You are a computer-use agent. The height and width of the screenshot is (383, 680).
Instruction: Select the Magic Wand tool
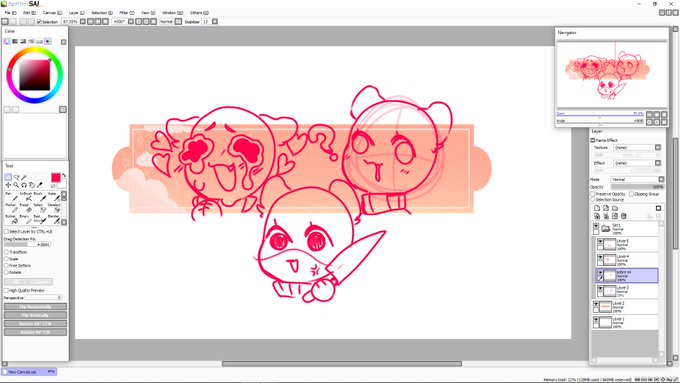click(24, 177)
